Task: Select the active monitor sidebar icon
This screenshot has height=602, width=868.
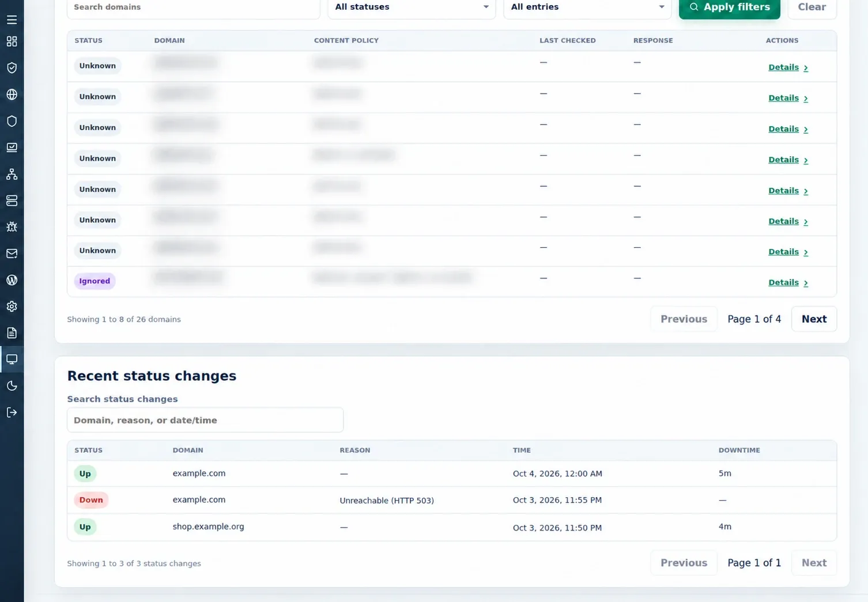Action: (x=12, y=359)
